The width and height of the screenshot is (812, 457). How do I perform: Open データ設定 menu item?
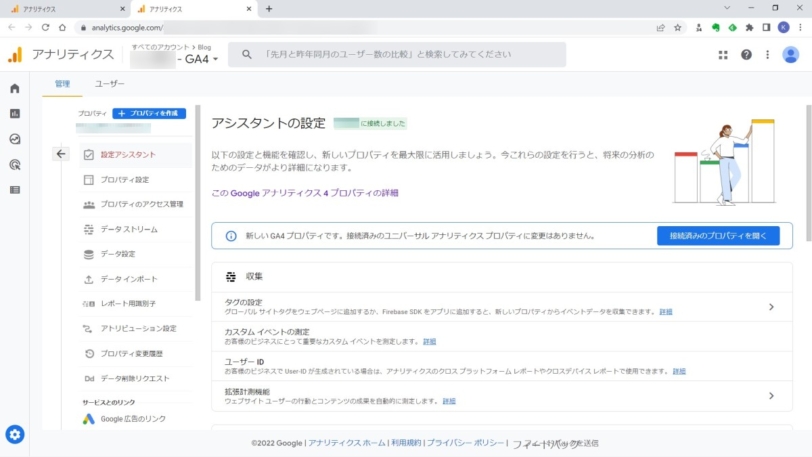(x=135, y=254)
